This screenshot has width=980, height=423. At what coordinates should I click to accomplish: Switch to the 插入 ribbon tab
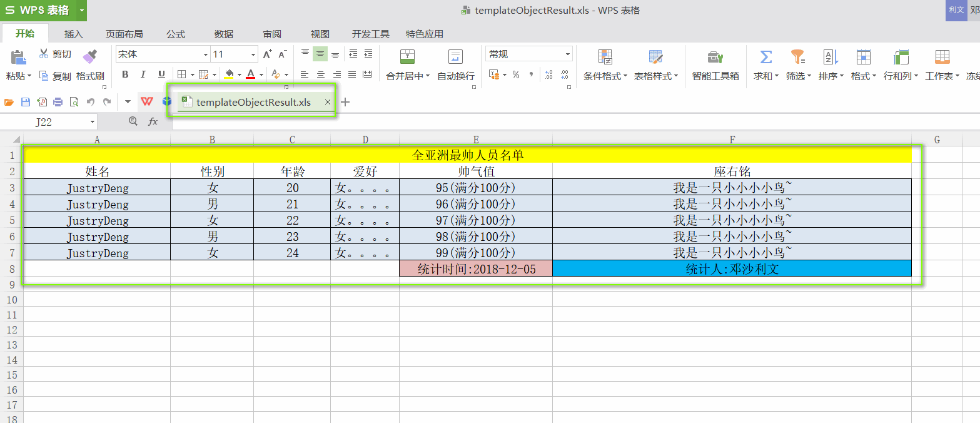73,34
